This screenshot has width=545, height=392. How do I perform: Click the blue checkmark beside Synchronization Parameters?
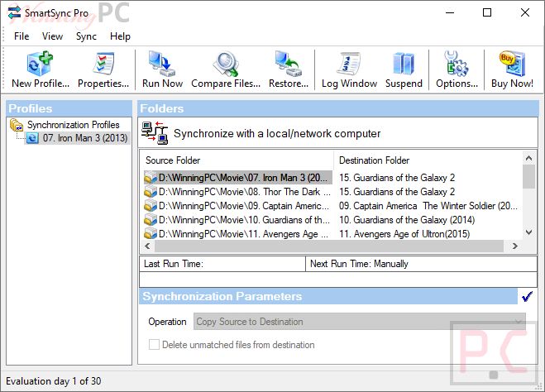528,296
